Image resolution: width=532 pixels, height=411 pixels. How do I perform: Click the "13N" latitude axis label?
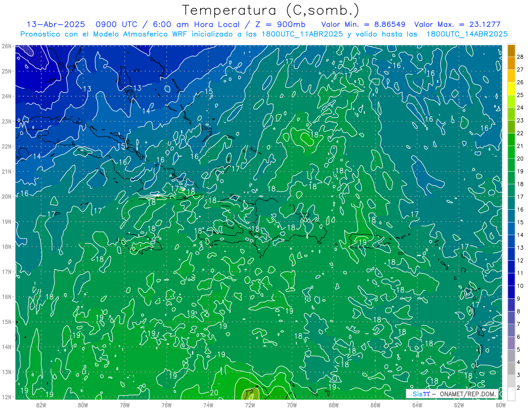pos(7,372)
